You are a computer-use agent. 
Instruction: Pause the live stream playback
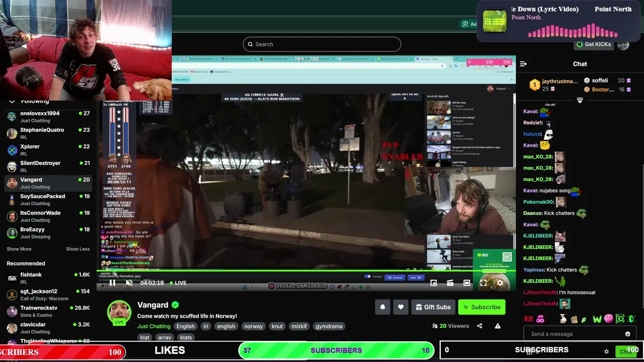[112, 283]
